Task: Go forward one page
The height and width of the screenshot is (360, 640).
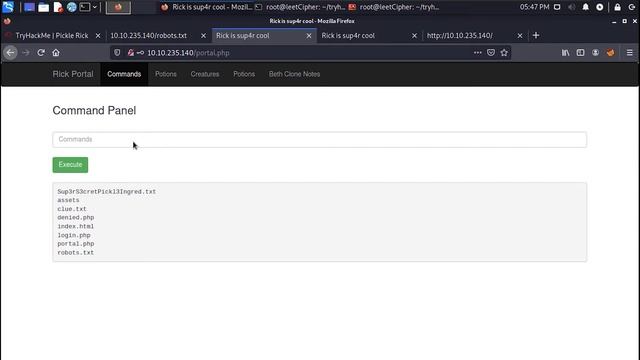Action: [26, 53]
